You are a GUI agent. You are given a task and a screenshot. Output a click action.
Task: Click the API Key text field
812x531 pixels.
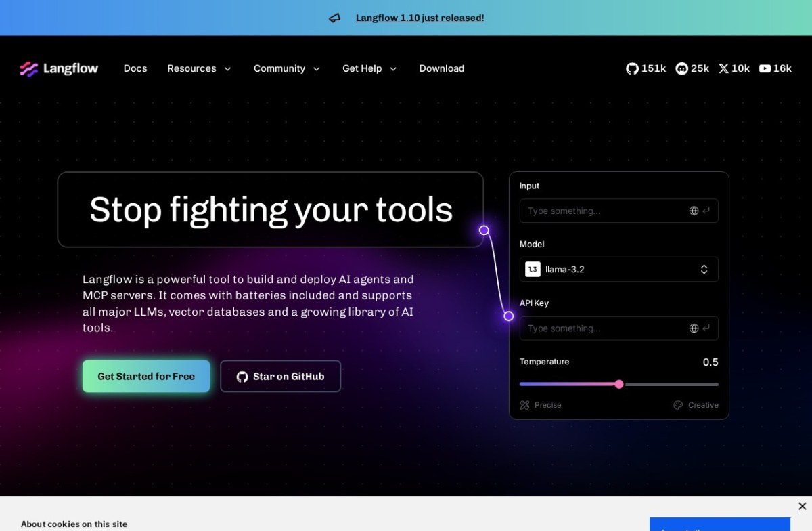coord(619,328)
